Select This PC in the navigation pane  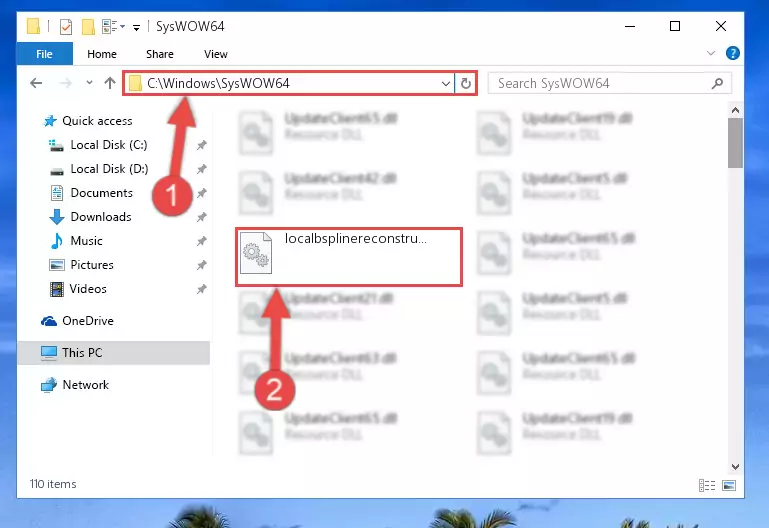(113, 352)
